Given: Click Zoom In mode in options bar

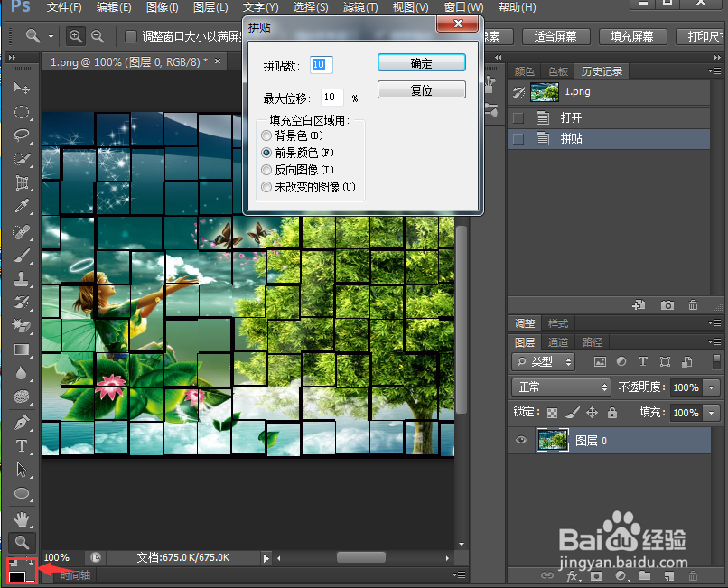Looking at the screenshot, I should pyautogui.click(x=76, y=36).
